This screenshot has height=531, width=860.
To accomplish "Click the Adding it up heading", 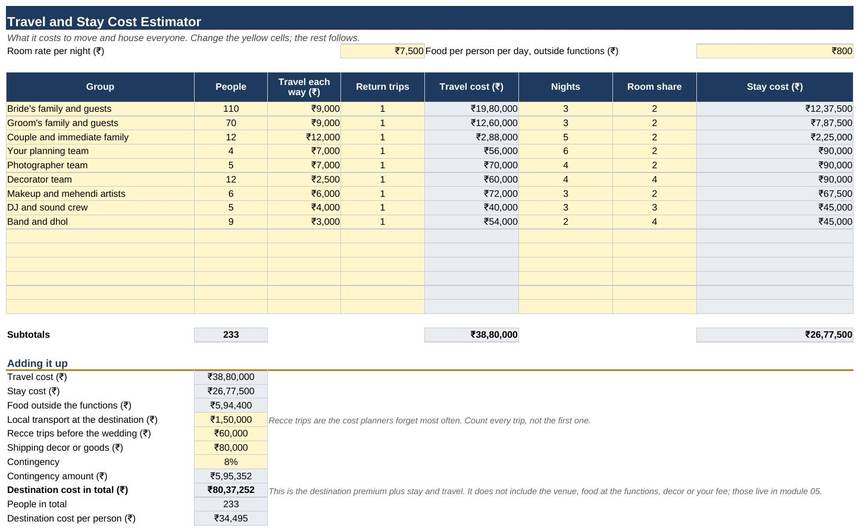I will (x=37, y=363).
